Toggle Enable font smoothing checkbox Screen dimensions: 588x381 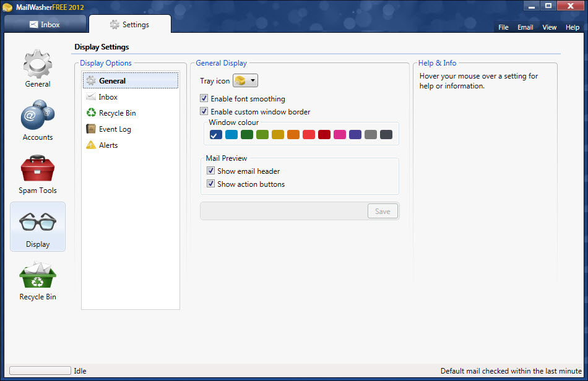click(204, 98)
